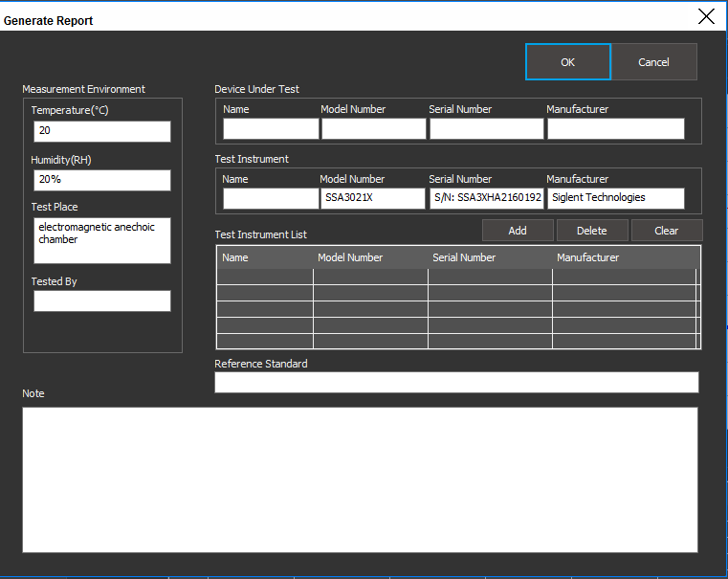Edit the SSA3021X model number field
This screenshot has height=579, width=728.
373,198
